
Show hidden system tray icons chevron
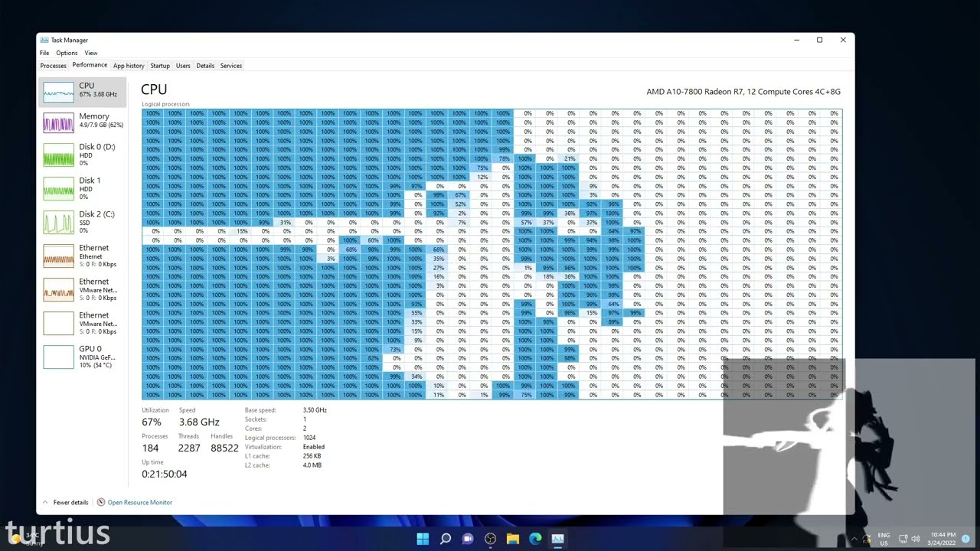coord(854,539)
